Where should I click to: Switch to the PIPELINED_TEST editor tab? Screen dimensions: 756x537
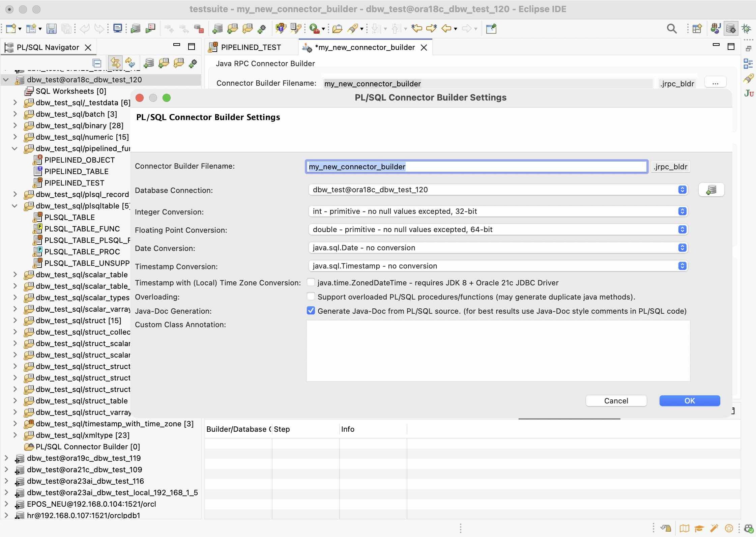(x=251, y=47)
